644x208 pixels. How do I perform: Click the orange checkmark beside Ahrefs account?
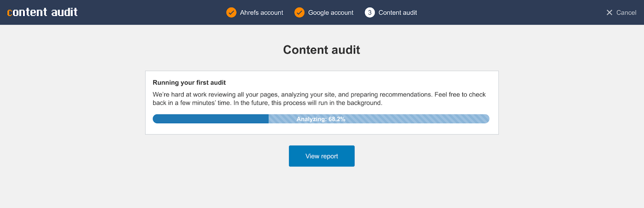tap(231, 12)
